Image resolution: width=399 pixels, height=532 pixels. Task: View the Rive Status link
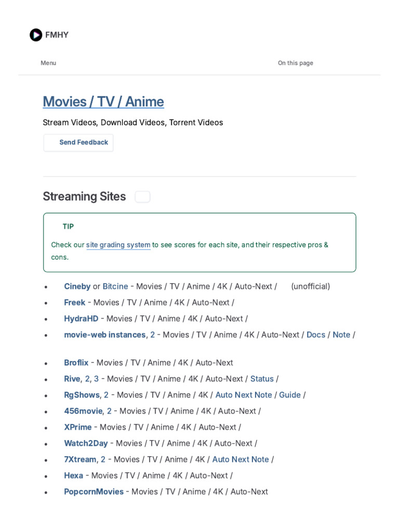pos(262,379)
